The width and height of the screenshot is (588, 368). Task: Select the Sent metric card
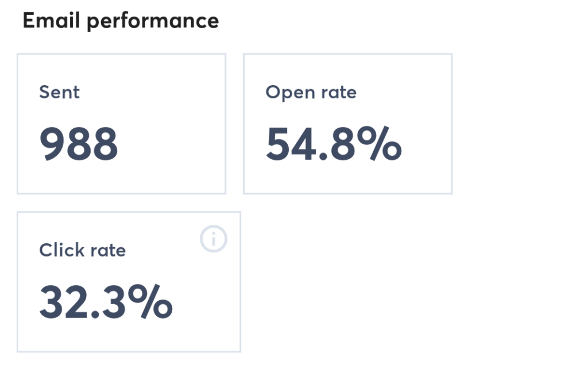point(121,123)
